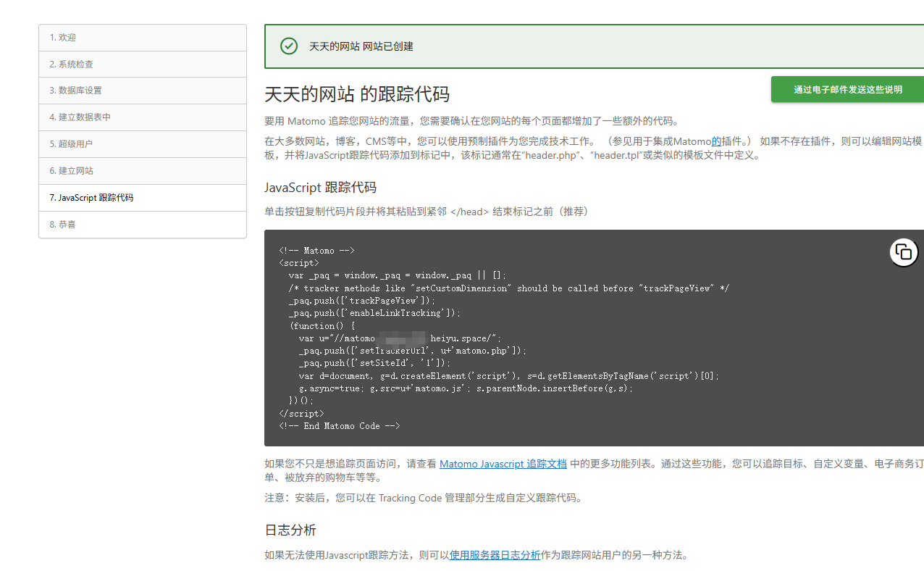Screen dimensions: 924x571
Task: Go to step 1 欢迎
Action: 143,38
